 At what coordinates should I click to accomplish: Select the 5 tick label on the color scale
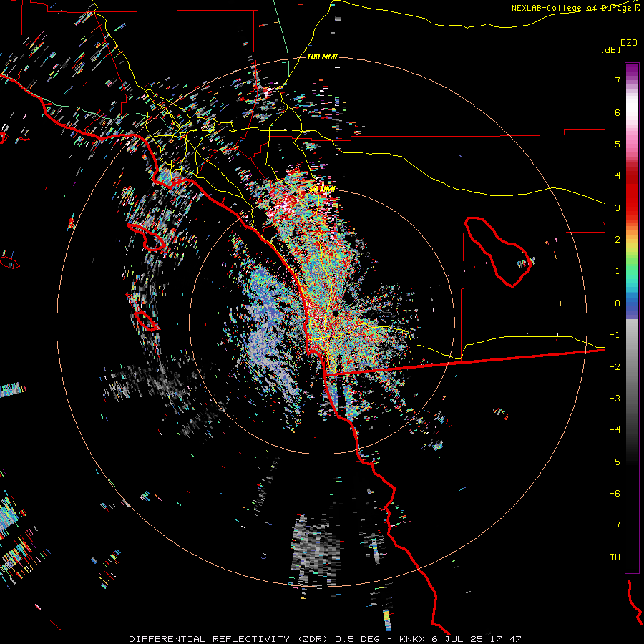618,144
